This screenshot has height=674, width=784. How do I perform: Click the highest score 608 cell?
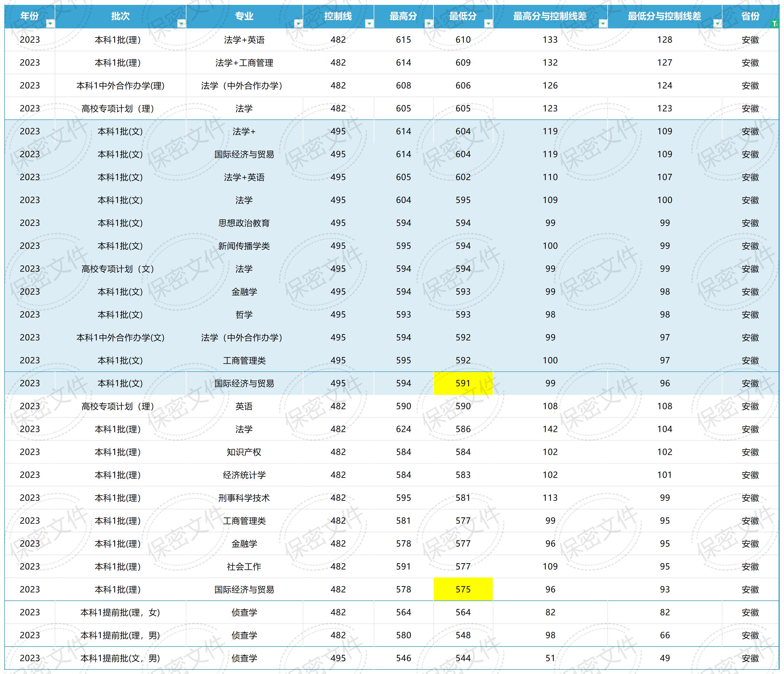[404, 86]
